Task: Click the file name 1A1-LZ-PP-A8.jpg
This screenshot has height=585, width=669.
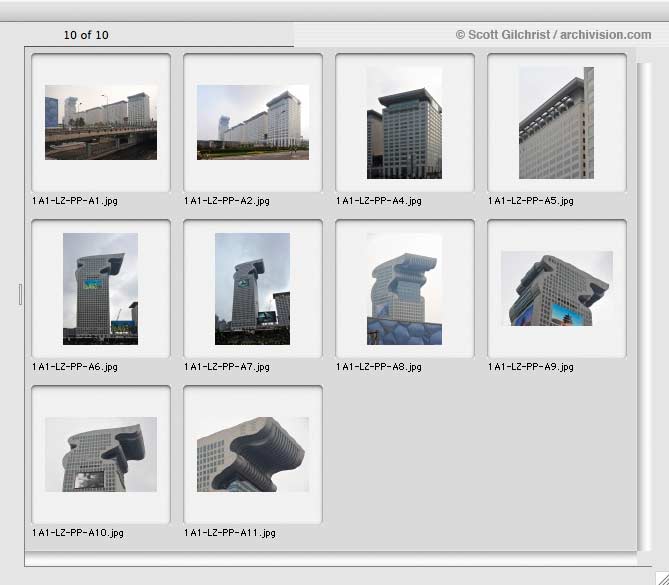Action: pos(379,367)
